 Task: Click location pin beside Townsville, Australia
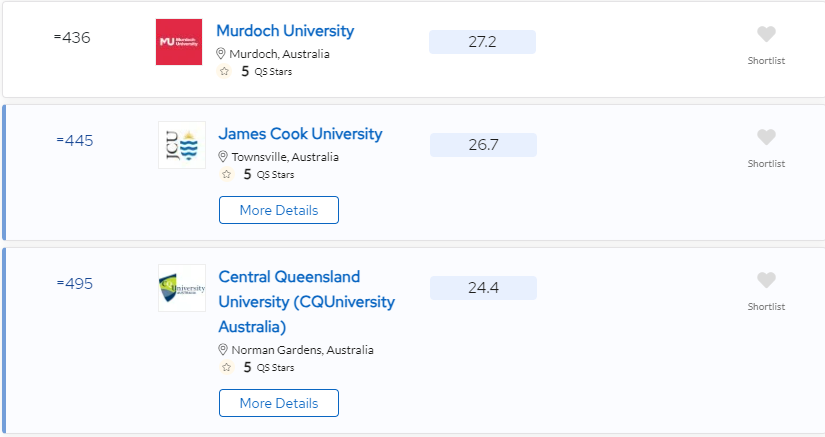tap(223, 157)
